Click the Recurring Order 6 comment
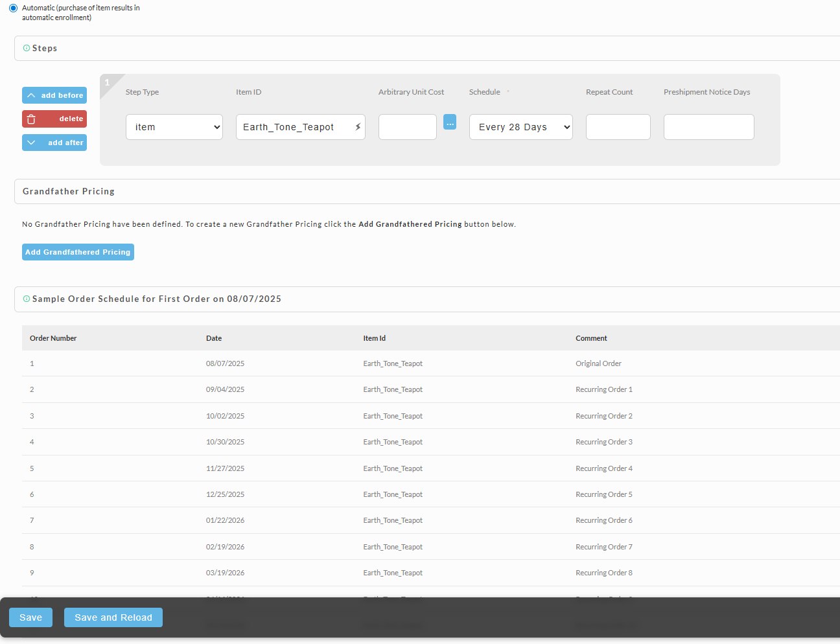840x644 pixels. coord(604,520)
